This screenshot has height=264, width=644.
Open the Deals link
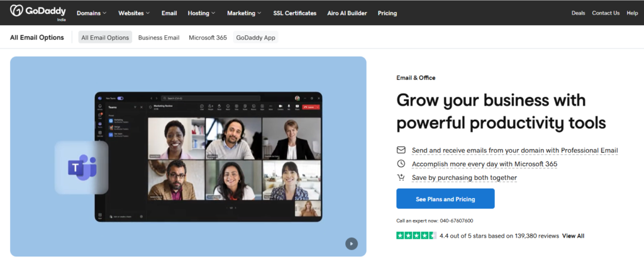point(579,13)
